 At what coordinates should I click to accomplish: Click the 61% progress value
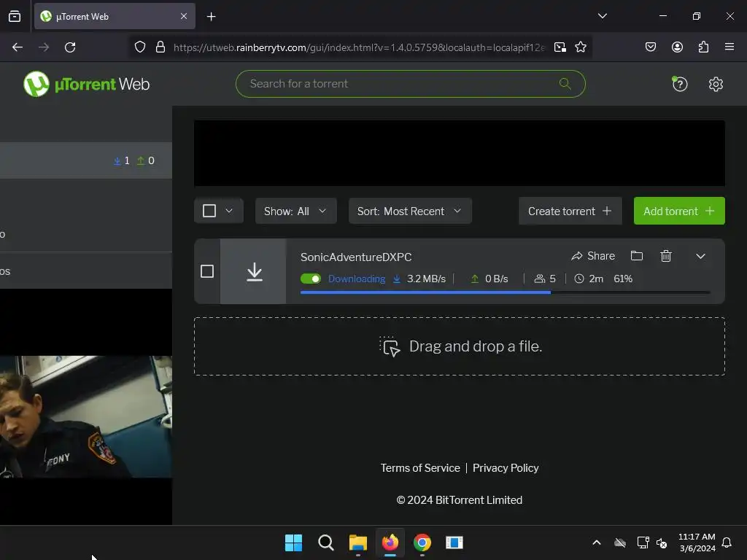[623, 279]
